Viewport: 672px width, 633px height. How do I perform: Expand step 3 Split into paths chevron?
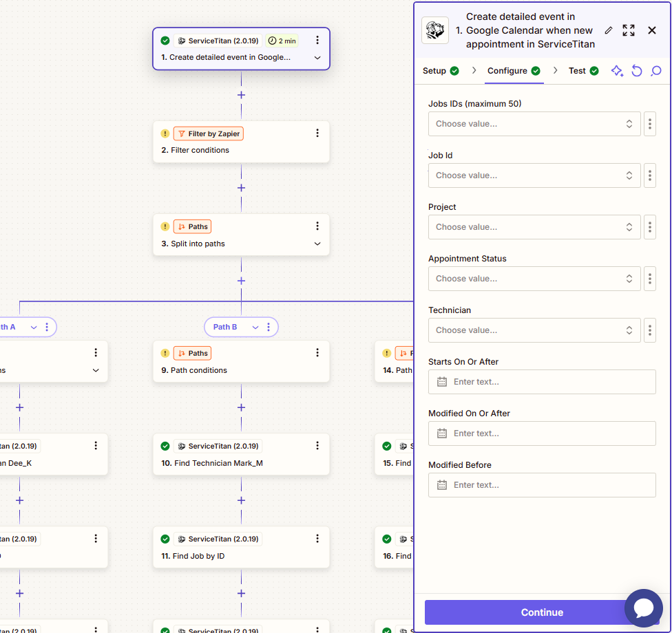(317, 244)
